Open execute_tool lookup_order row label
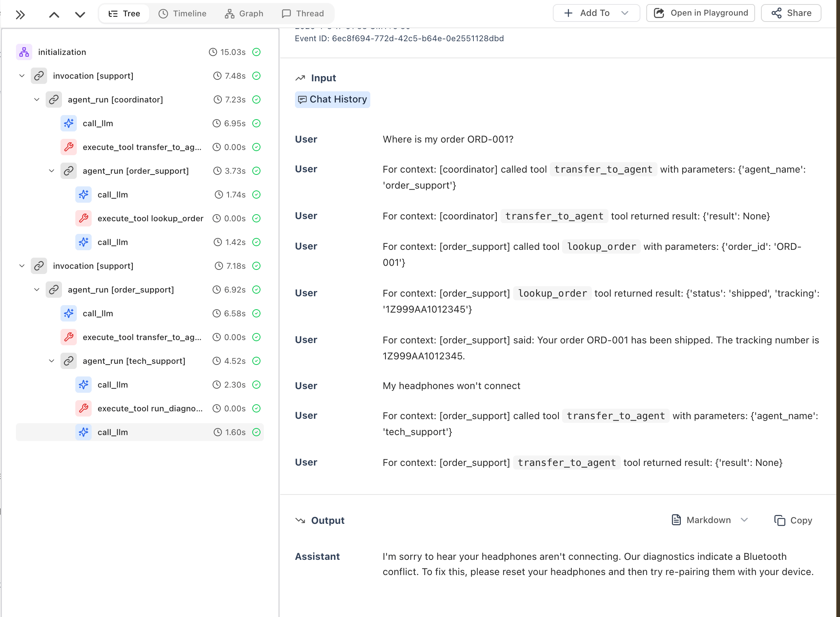Viewport: 840px width, 617px height. coord(150,219)
